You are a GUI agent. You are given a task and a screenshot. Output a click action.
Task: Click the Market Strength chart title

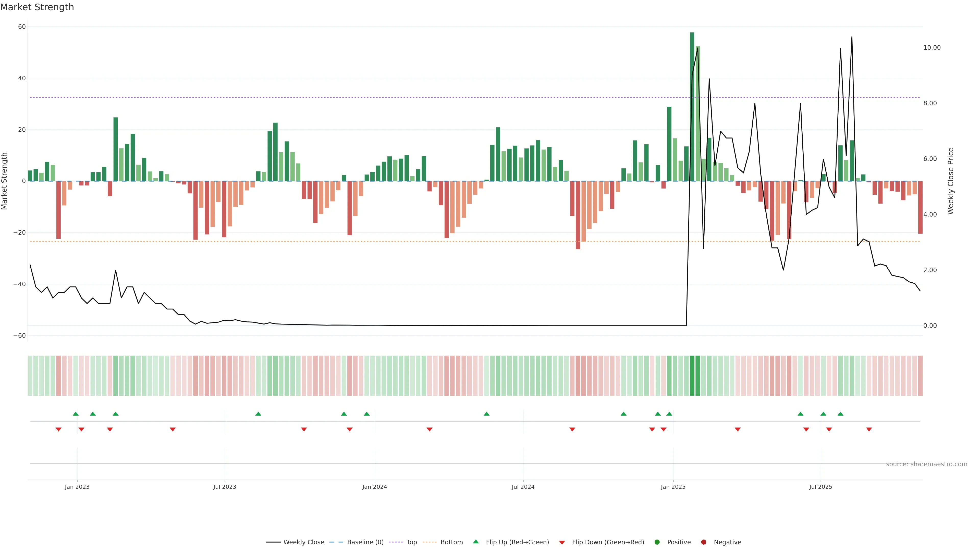tap(37, 7)
